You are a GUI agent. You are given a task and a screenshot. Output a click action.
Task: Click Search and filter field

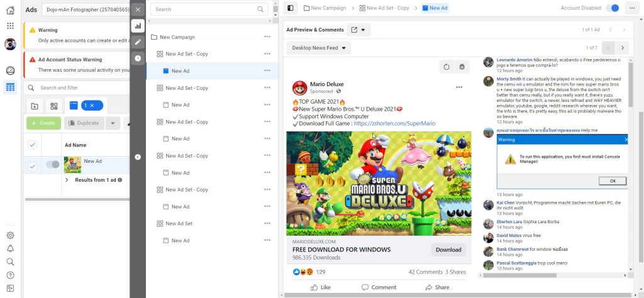point(77,87)
